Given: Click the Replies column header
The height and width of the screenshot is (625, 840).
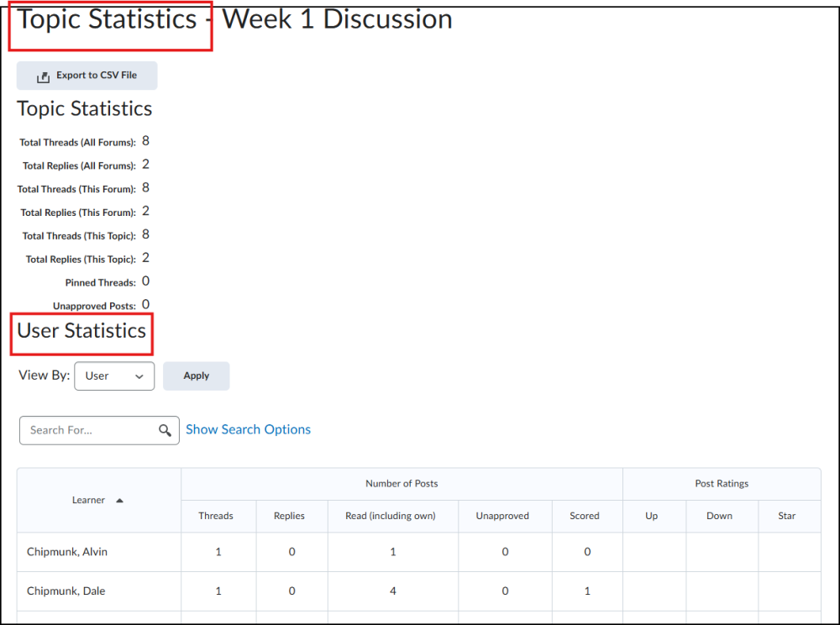Looking at the screenshot, I should (291, 516).
